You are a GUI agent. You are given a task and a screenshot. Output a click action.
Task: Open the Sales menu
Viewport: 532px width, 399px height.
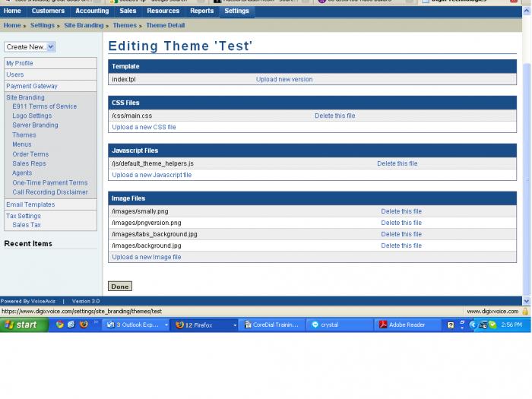click(128, 11)
